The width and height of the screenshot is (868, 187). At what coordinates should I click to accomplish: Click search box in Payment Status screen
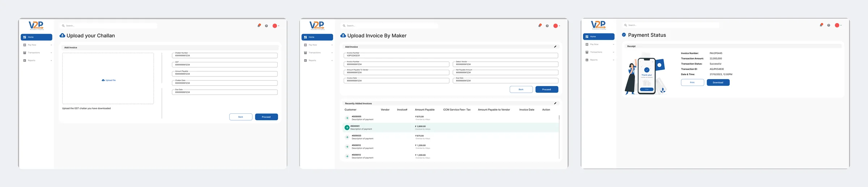[671, 25]
